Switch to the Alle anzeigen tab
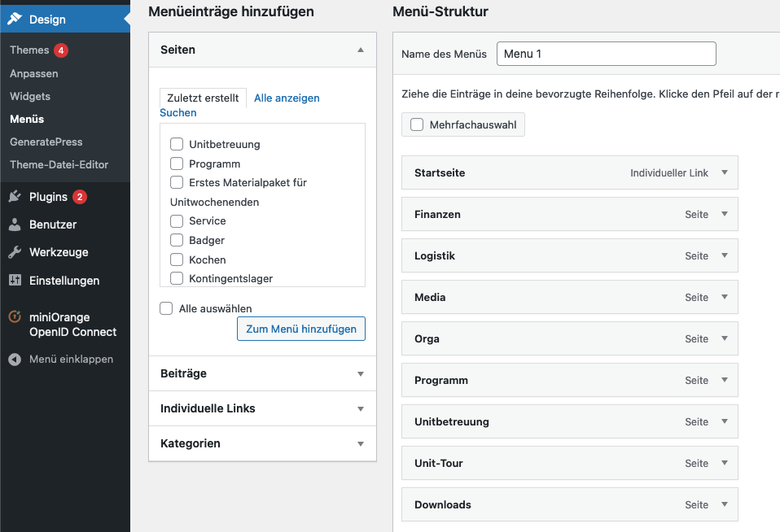The width and height of the screenshot is (780, 532). [287, 98]
